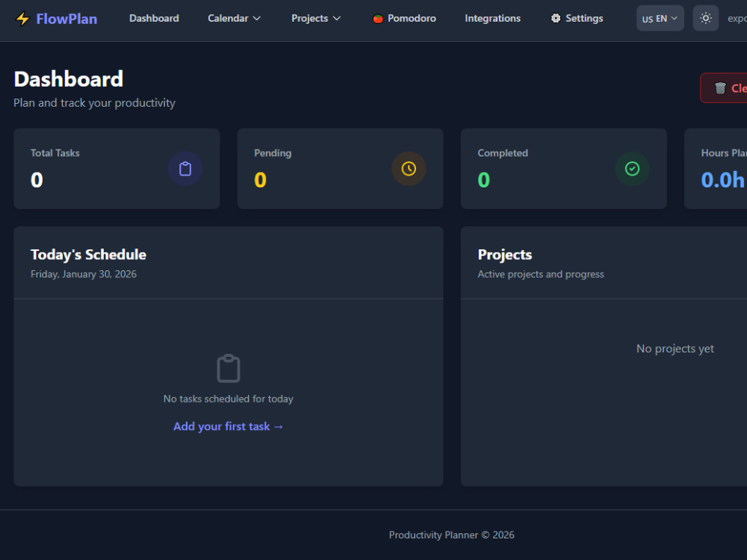The width and height of the screenshot is (747, 560).
Task: Click the Total Tasks clipboard icon
Action: point(185,169)
